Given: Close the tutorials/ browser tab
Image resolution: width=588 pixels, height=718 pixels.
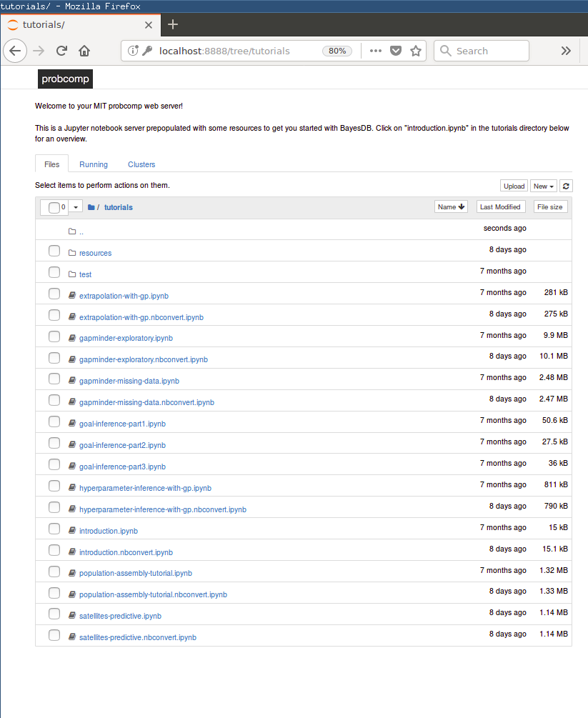Looking at the screenshot, I should click(x=149, y=25).
